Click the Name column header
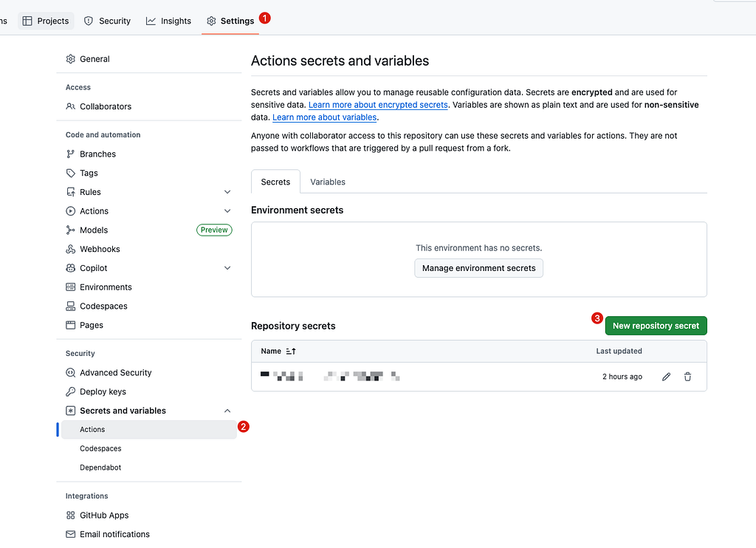Image resolution: width=756 pixels, height=548 pixels. point(271,352)
